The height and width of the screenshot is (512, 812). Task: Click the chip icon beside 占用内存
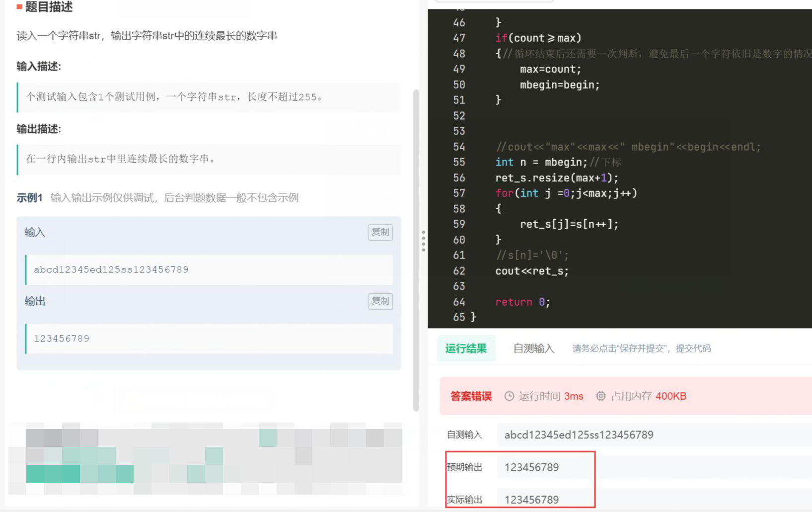point(601,396)
